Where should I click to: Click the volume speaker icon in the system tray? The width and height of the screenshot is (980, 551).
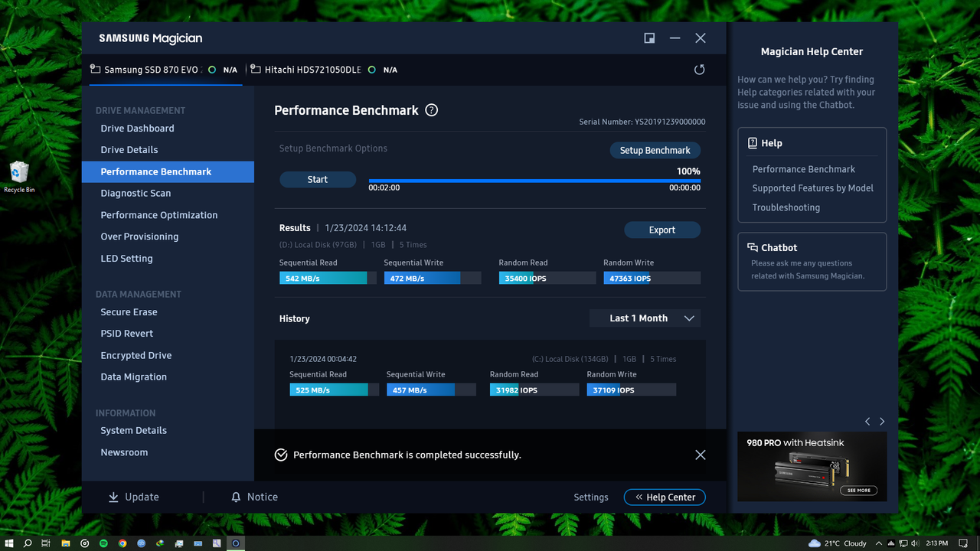point(915,543)
